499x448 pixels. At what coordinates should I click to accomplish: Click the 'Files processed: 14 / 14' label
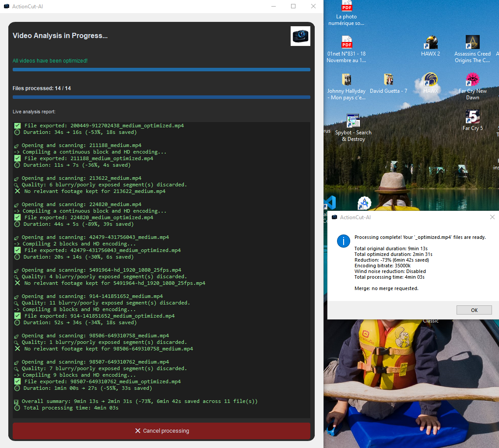click(42, 88)
